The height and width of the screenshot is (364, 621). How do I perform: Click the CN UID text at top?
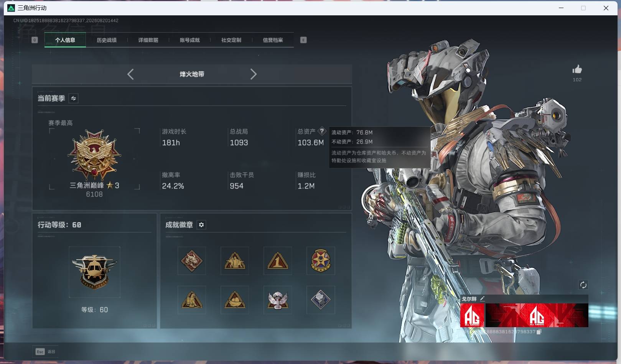(x=66, y=20)
